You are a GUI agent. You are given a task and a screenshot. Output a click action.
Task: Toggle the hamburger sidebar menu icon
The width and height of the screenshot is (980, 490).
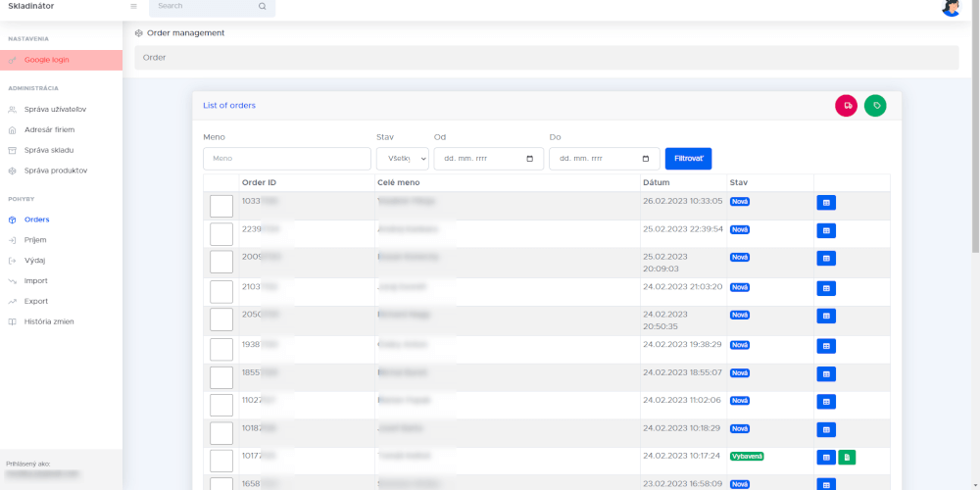click(x=133, y=6)
